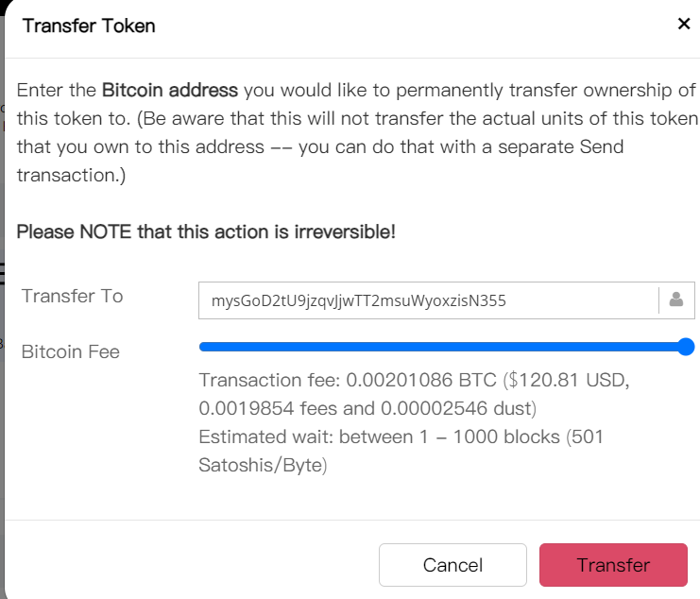The image size is (700, 599).
Task: Click the "Transfer Token" dialog title
Action: coord(89,26)
